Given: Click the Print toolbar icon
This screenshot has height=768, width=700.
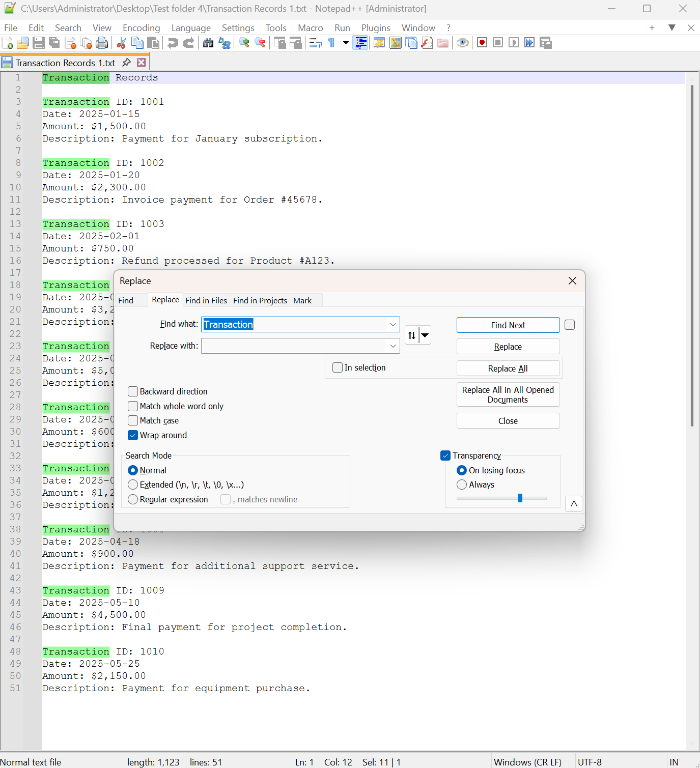Looking at the screenshot, I should click(102, 43).
